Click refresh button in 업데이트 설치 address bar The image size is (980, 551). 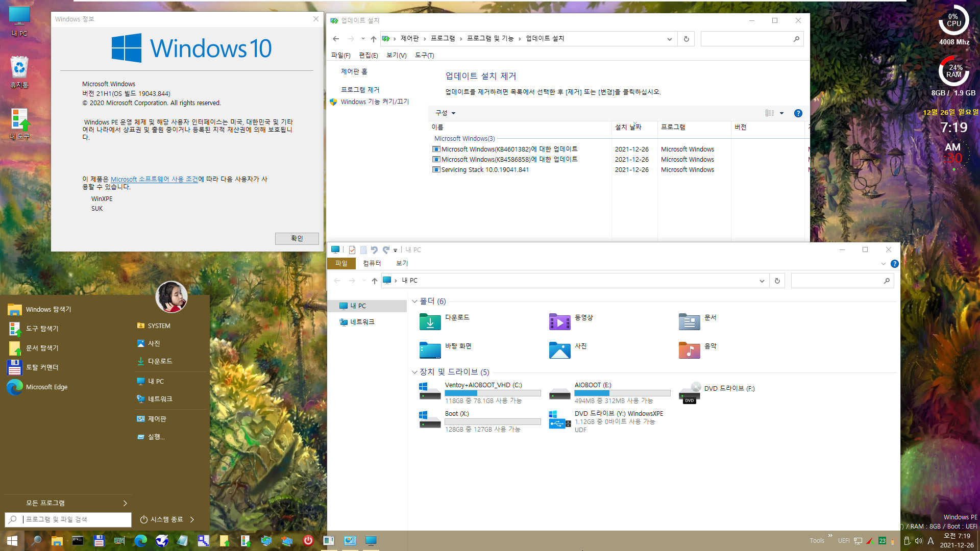687,39
